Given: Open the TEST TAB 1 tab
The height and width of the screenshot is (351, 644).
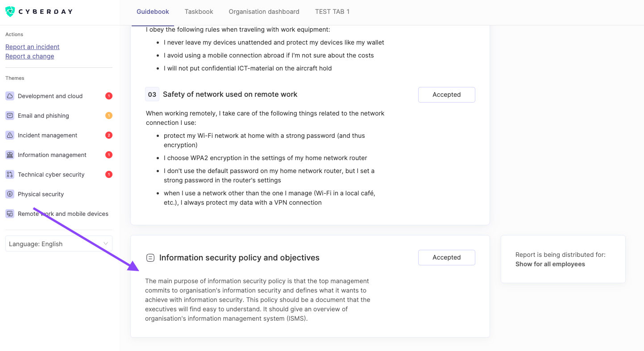Looking at the screenshot, I should click(332, 12).
